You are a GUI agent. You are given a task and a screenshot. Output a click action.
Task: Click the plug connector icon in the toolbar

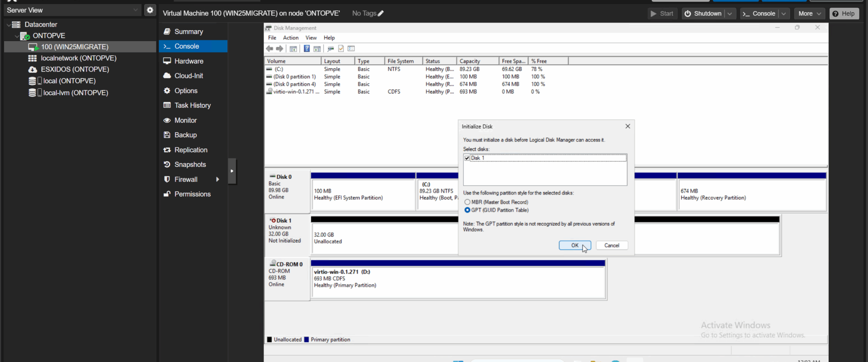330,48
